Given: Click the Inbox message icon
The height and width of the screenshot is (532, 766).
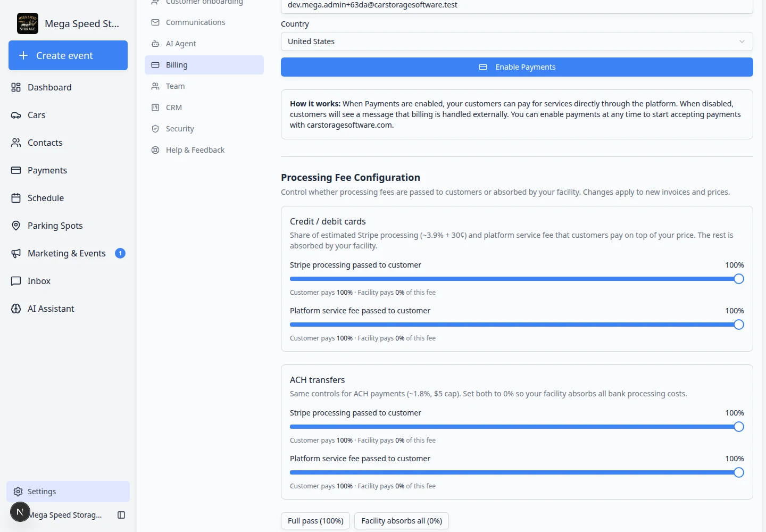Looking at the screenshot, I should click(x=16, y=281).
